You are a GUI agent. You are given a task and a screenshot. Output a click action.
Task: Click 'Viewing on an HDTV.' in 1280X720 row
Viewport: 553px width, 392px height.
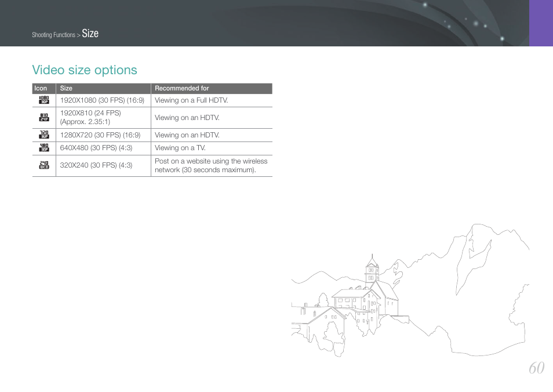[x=187, y=135]
